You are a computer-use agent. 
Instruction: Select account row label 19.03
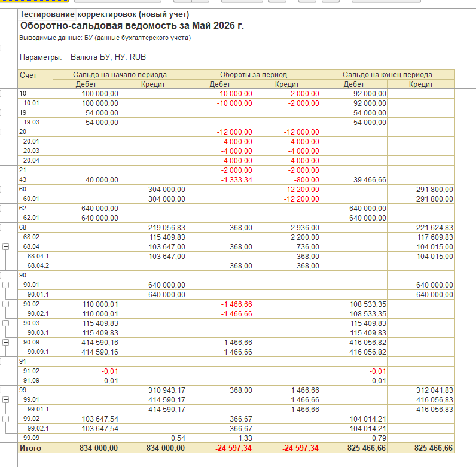tap(31, 122)
